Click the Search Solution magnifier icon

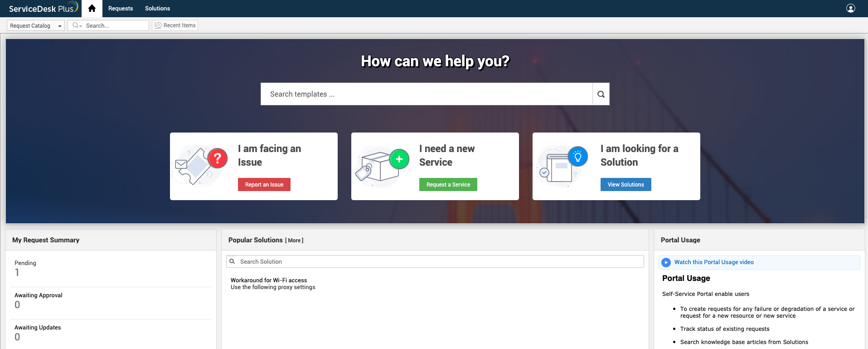(x=232, y=261)
